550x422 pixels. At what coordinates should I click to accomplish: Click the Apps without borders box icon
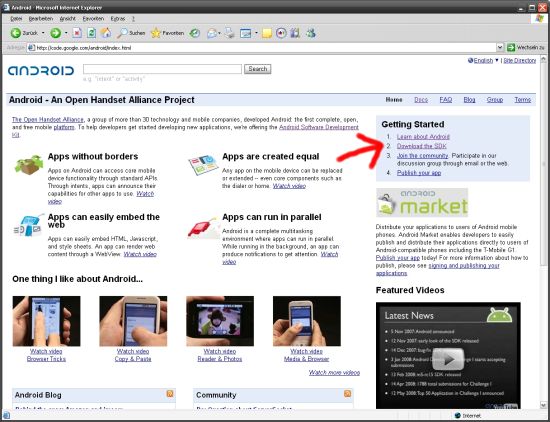(29, 165)
